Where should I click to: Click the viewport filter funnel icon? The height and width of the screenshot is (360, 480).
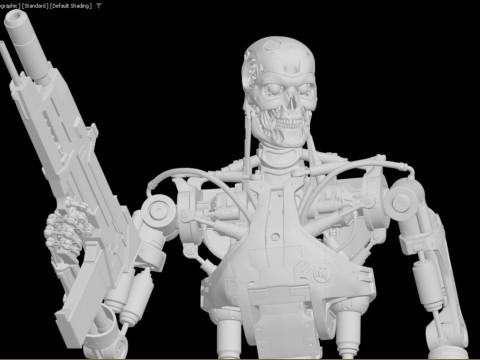tap(99, 6)
